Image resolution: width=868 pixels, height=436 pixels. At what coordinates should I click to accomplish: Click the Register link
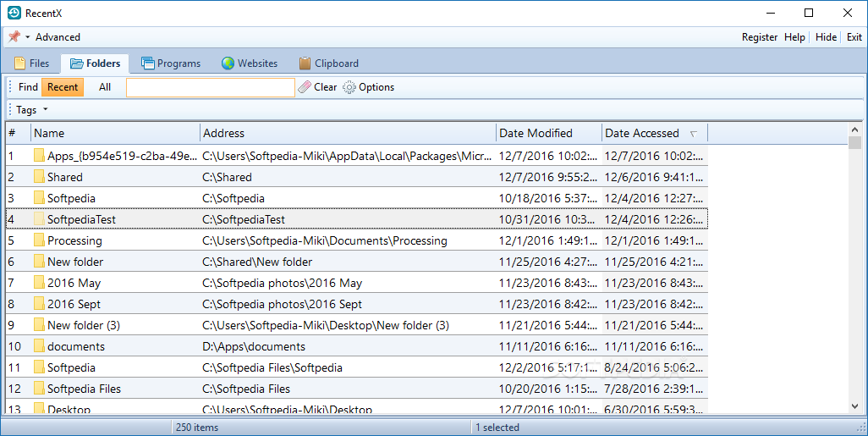[x=760, y=37]
